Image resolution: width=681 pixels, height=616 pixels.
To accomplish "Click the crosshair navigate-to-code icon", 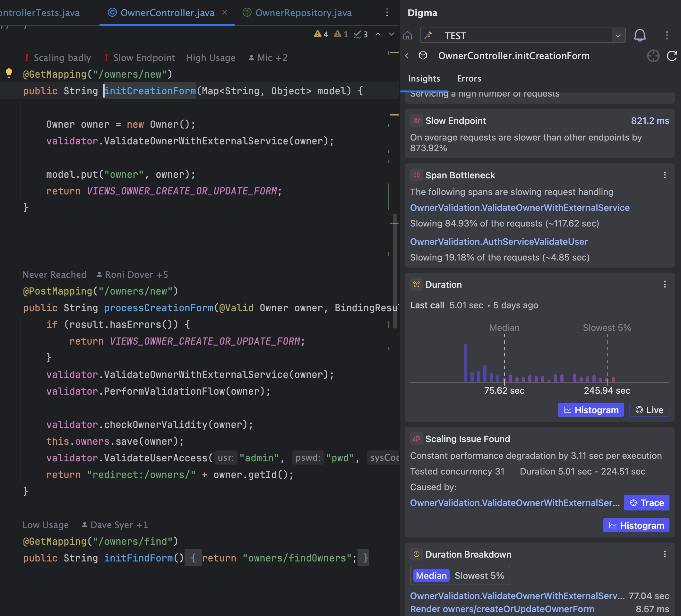I will point(653,56).
